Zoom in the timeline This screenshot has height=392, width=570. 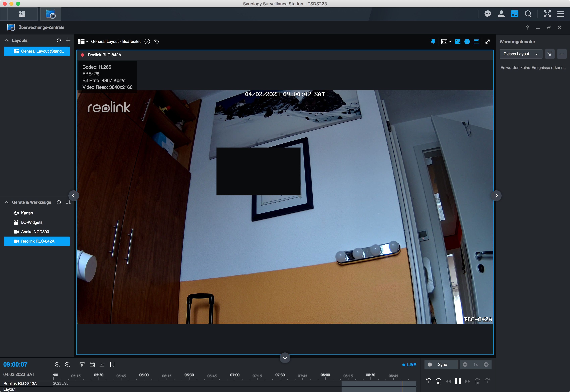67,365
